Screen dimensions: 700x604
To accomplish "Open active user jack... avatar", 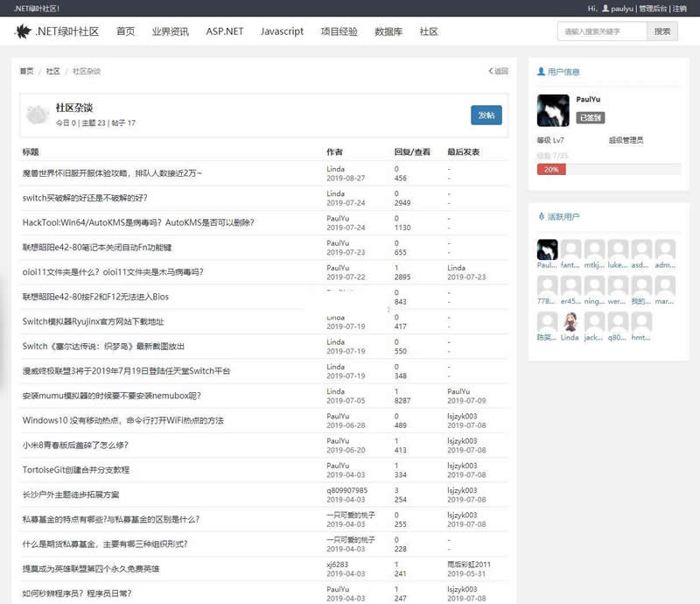I will click(x=594, y=321).
